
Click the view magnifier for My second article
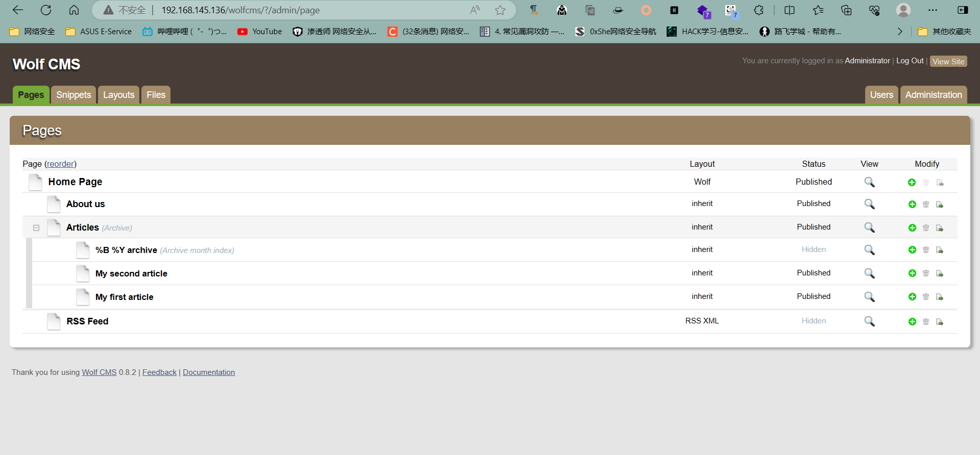(869, 273)
